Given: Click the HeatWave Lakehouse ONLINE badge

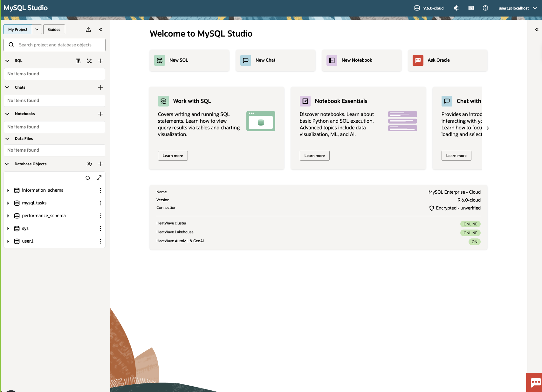Looking at the screenshot, I should tap(470, 233).
